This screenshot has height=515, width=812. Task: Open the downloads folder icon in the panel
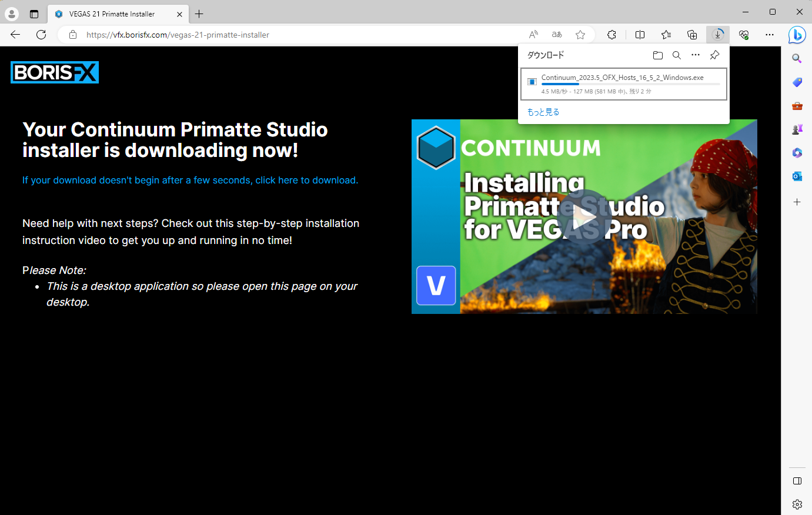tap(658, 55)
